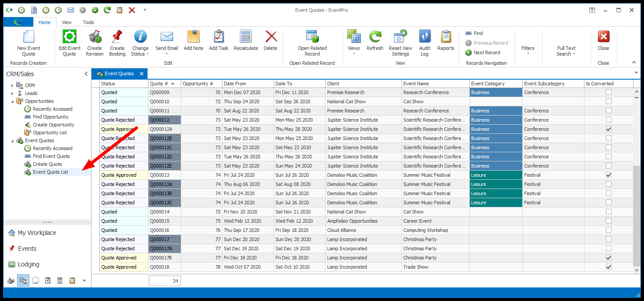Recalculate the quote with calculator icon

point(246,37)
